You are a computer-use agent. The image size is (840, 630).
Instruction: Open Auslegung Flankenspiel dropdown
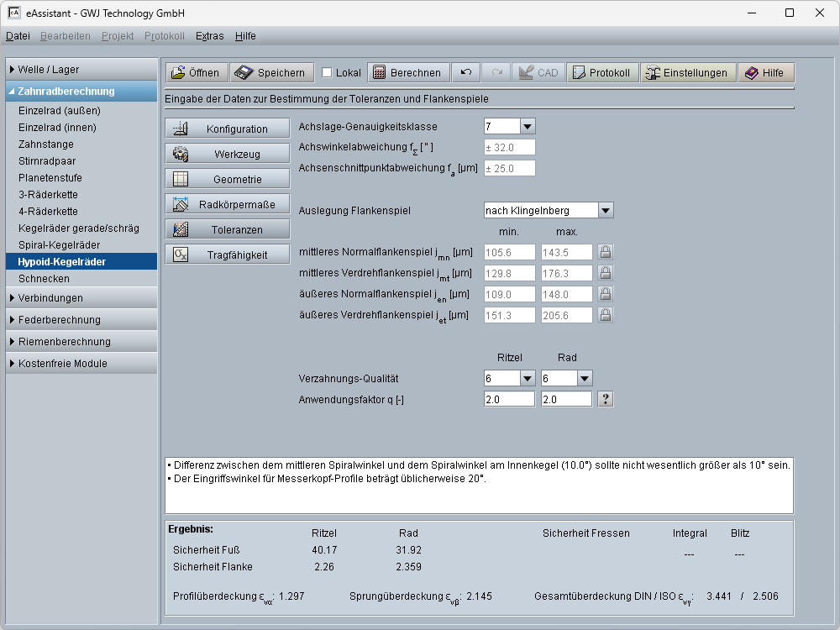pyautogui.click(x=606, y=210)
